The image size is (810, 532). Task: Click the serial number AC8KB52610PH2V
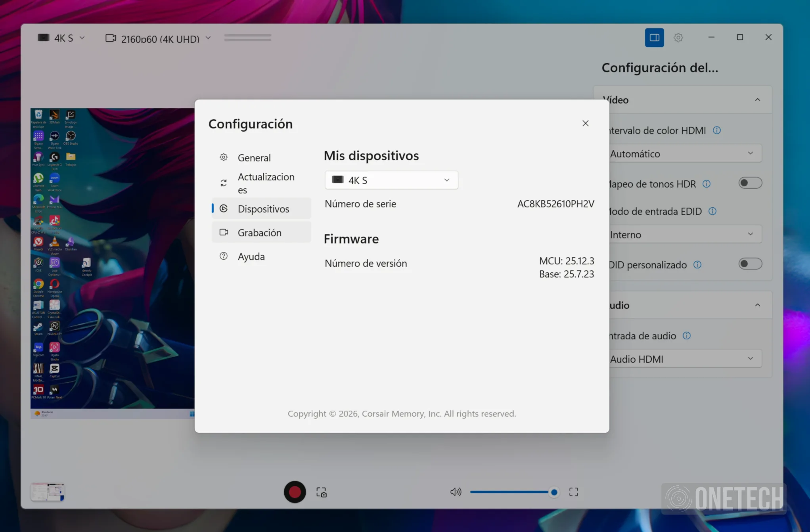click(x=555, y=204)
